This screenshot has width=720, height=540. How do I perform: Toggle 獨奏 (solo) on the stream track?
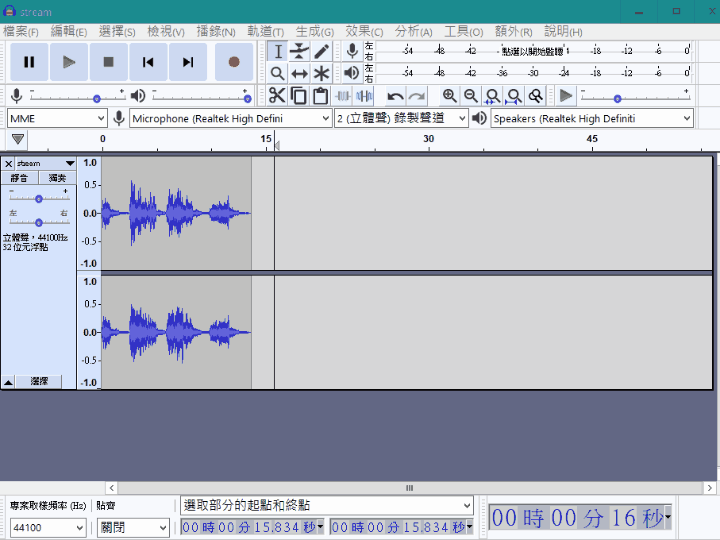57,177
